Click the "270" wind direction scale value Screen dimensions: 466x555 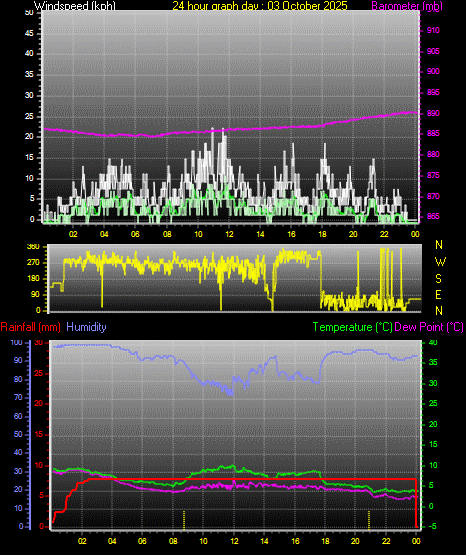(33, 263)
